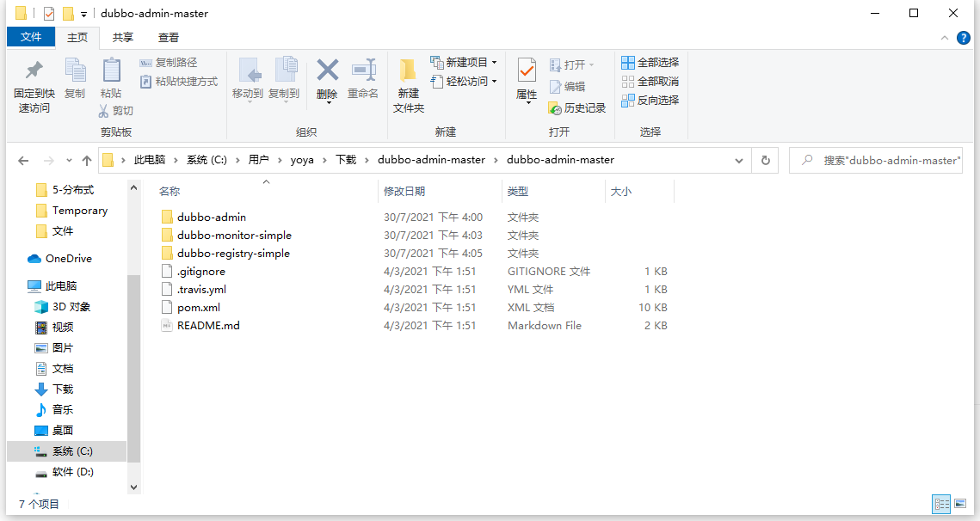Select the dubbo-admin folder
The width and height of the screenshot is (980, 521).
click(x=212, y=217)
